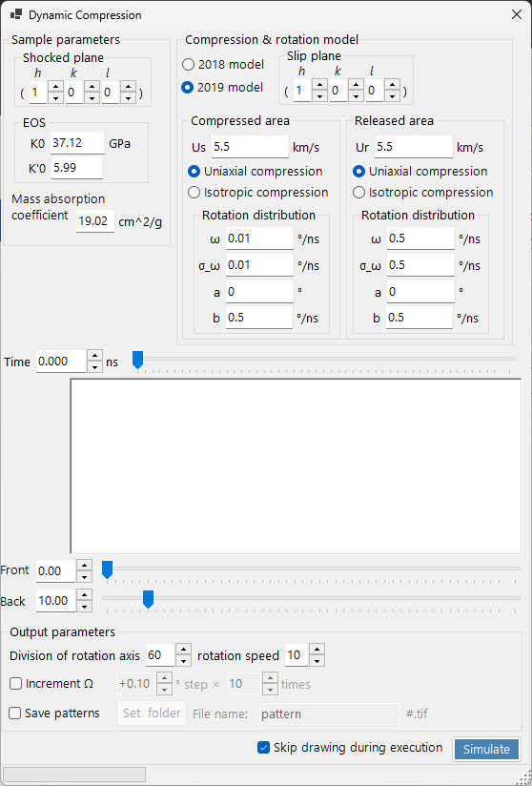Decrease the Time value with down arrow
Image resolution: width=532 pixels, height=786 pixels.
[94, 367]
